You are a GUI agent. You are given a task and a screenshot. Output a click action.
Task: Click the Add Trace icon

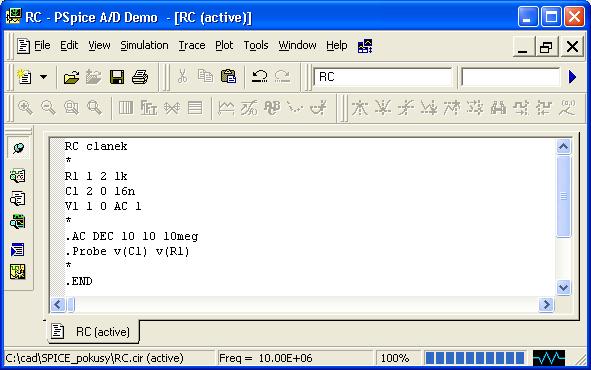pos(226,108)
